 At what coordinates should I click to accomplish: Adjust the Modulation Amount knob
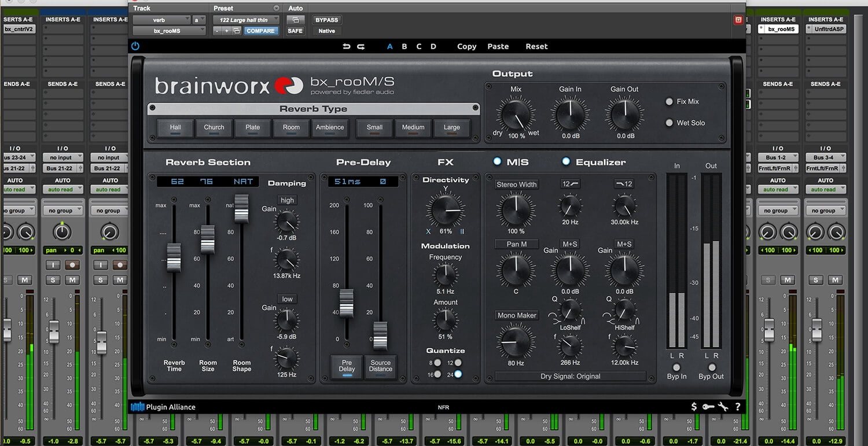(x=445, y=320)
